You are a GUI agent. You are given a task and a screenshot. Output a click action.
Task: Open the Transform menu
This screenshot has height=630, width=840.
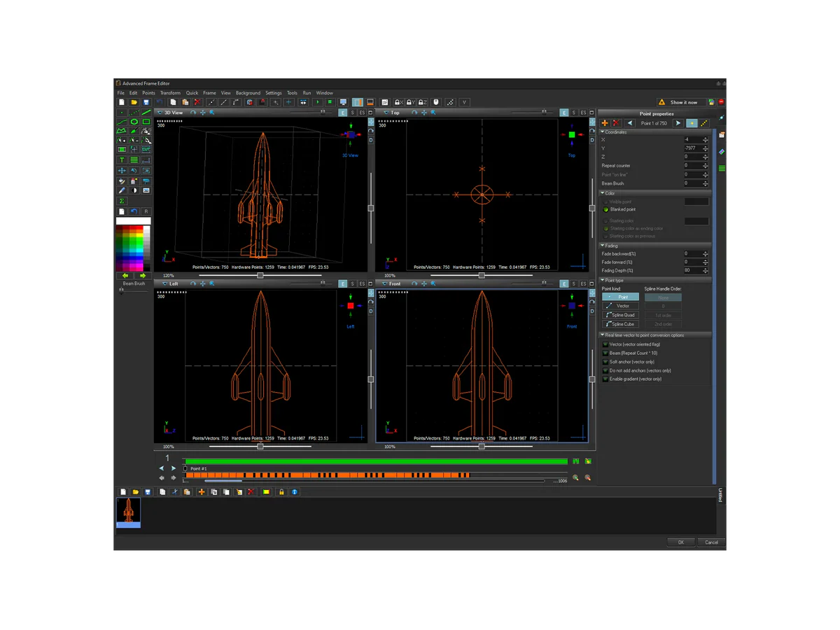point(170,93)
